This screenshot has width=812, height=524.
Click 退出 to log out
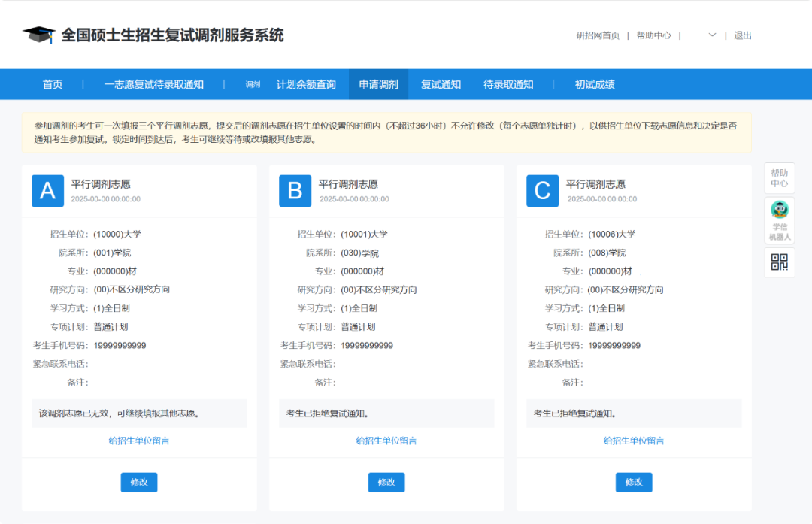pyautogui.click(x=744, y=35)
